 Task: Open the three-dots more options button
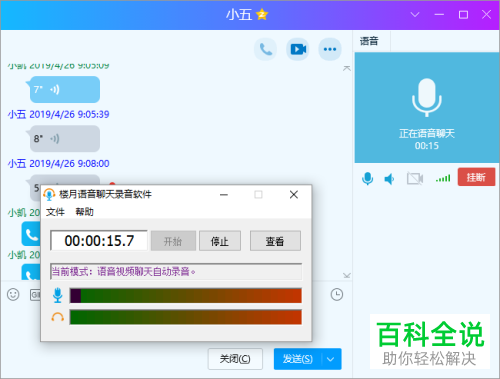coord(330,49)
